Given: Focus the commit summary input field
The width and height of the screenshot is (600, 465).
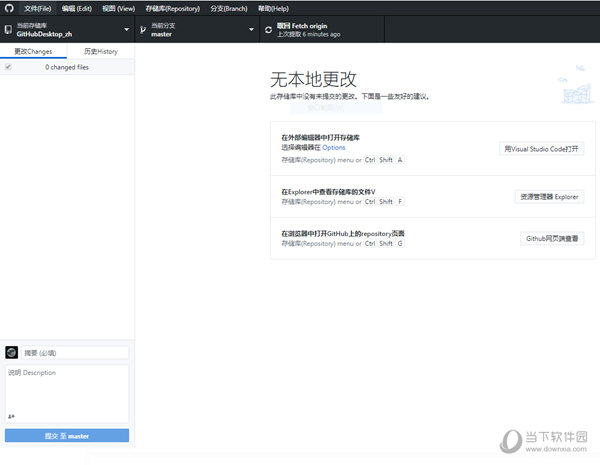Looking at the screenshot, I should (75, 352).
